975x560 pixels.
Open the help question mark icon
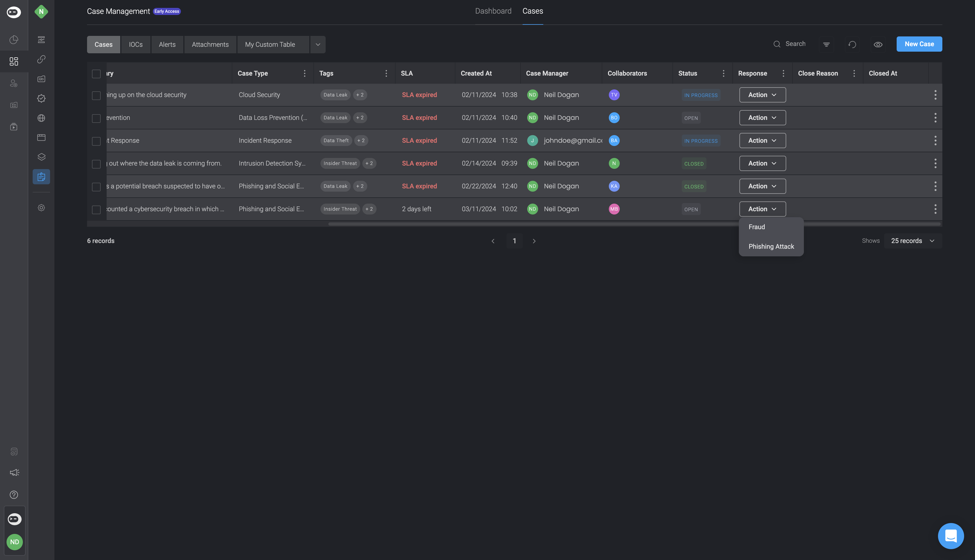click(14, 494)
